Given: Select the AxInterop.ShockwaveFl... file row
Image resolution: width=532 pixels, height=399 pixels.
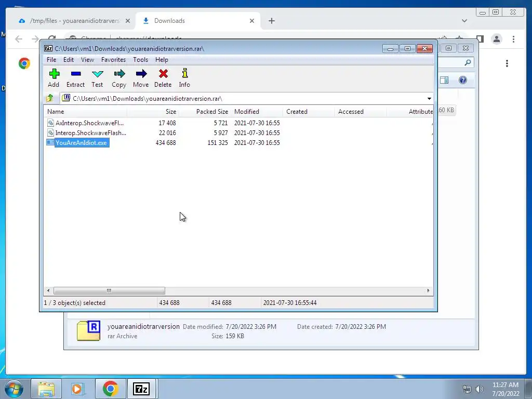Looking at the screenshot, I should 238,123.
